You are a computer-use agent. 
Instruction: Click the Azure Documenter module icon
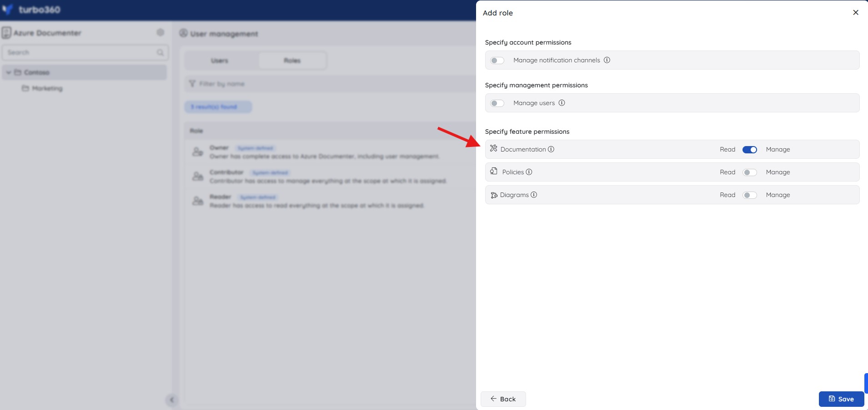(x=6, y=33)
